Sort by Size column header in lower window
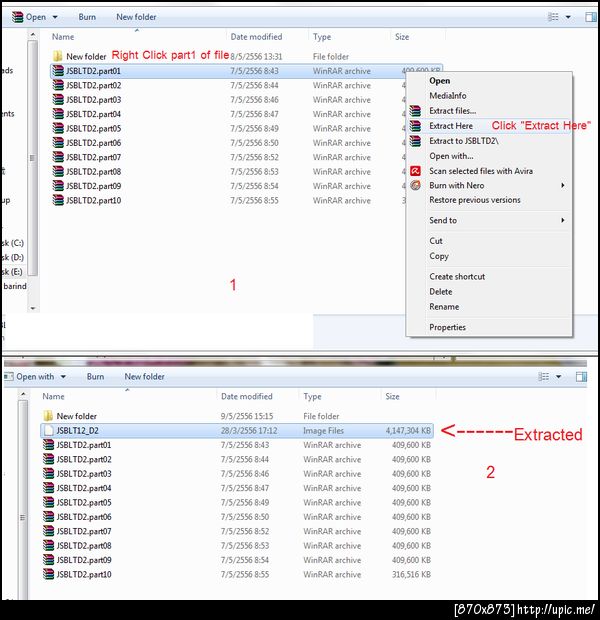 pos(392,396)
